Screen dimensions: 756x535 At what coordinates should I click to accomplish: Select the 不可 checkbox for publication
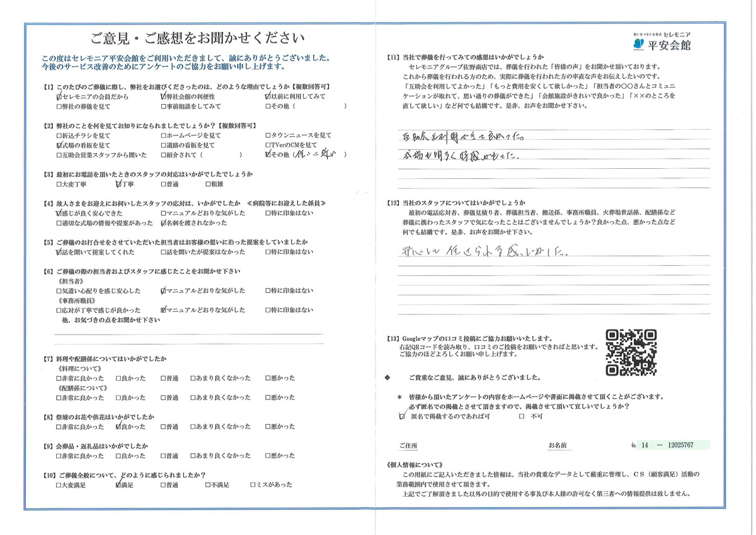pyautogui.click(x=521, y=417)
